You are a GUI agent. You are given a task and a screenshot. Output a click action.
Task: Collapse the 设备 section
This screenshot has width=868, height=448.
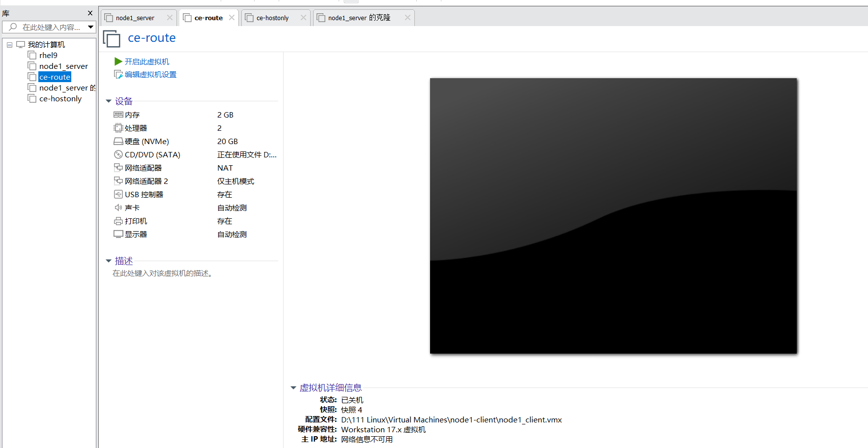pos(109,101)
